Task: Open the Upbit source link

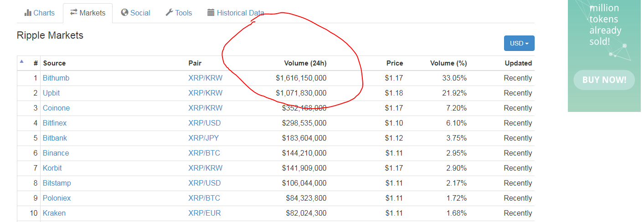Action: [x=51, y=93]
